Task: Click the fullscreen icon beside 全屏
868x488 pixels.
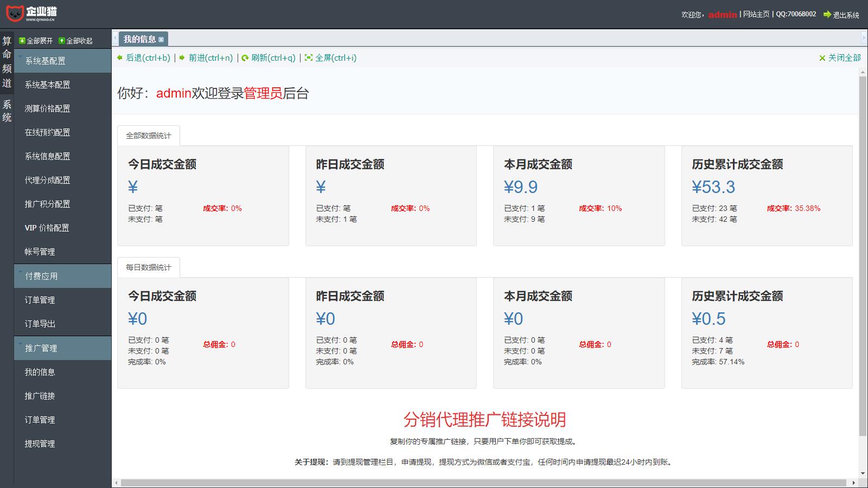Action: pos(309,57)
